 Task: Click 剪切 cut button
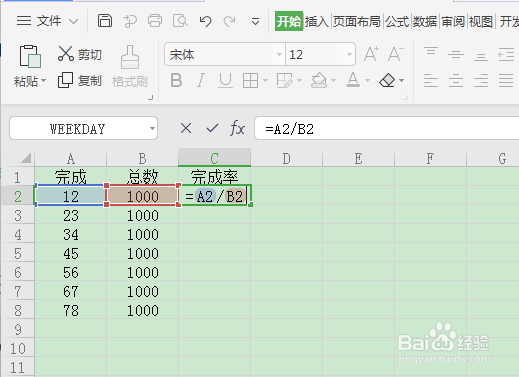80,54
